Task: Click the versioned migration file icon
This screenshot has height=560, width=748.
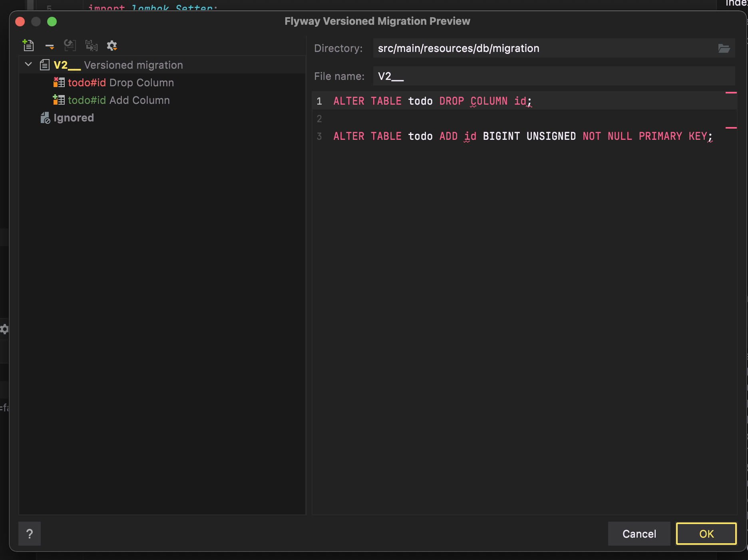Action: 45,65
